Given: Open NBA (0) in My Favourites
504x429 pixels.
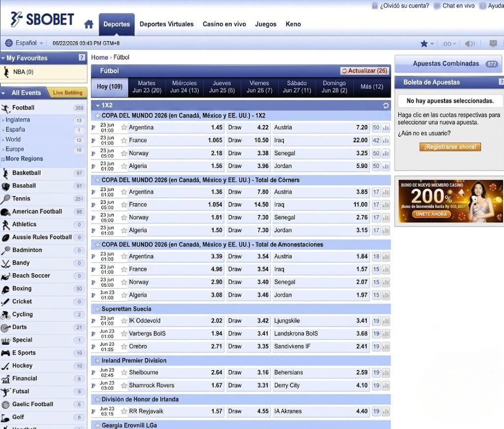Looking at the screenshot, I should click(23, 72).
